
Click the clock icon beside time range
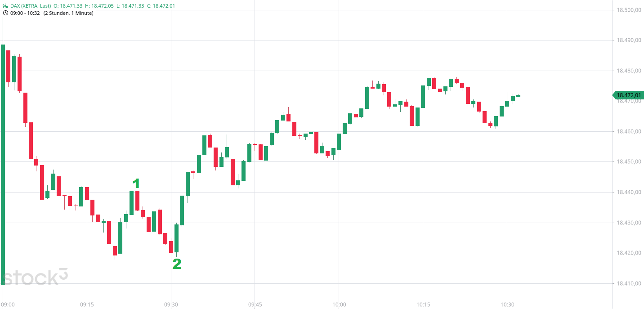[5, 13]
